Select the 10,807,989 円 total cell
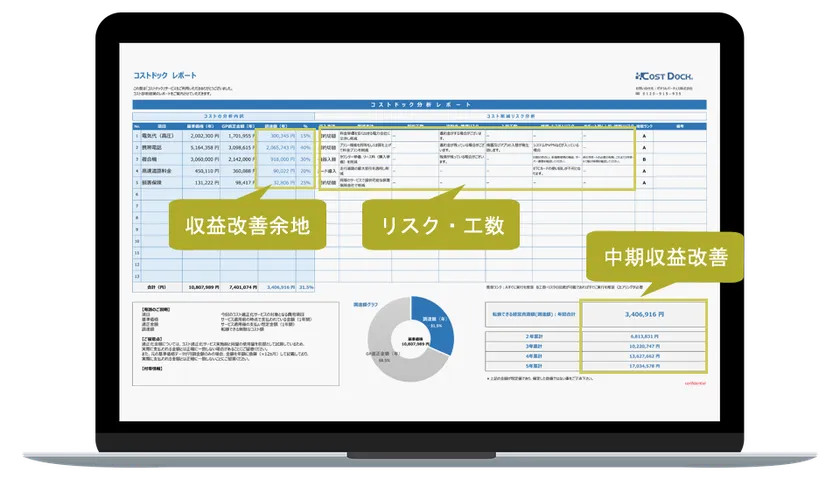 tap(201, 287)
